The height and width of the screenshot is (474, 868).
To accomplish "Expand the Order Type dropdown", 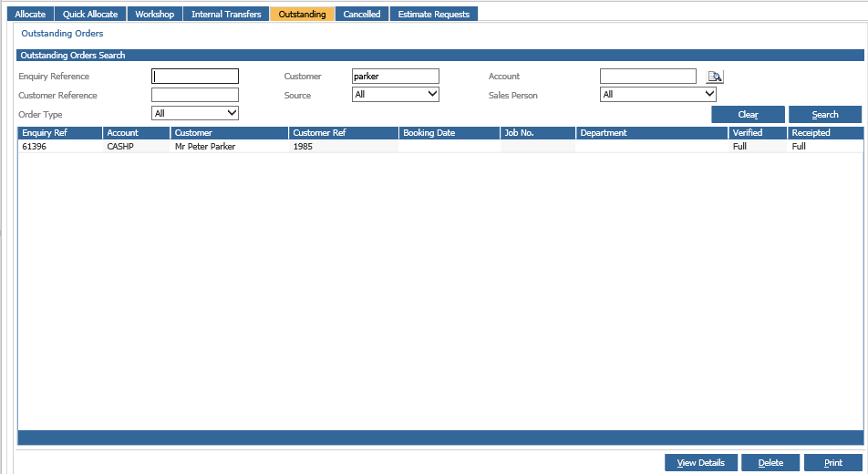I will (195, 113).
